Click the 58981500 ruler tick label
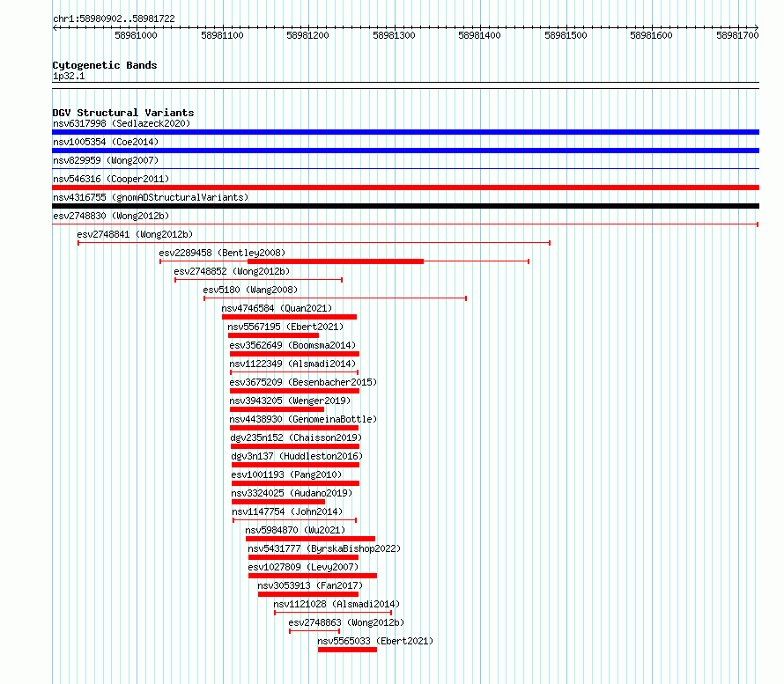This screenshot has height=684, width=784. click(x=566, y=35)
